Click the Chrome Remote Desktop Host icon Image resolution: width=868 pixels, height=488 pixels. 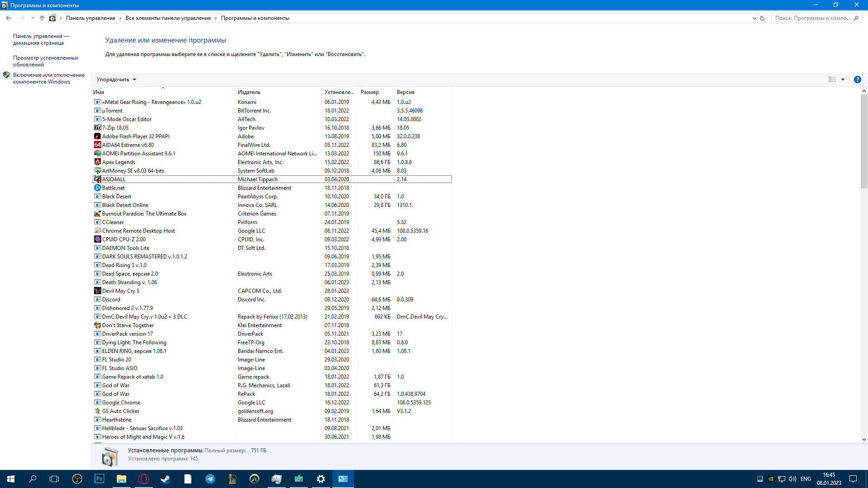tap(97, 231)
